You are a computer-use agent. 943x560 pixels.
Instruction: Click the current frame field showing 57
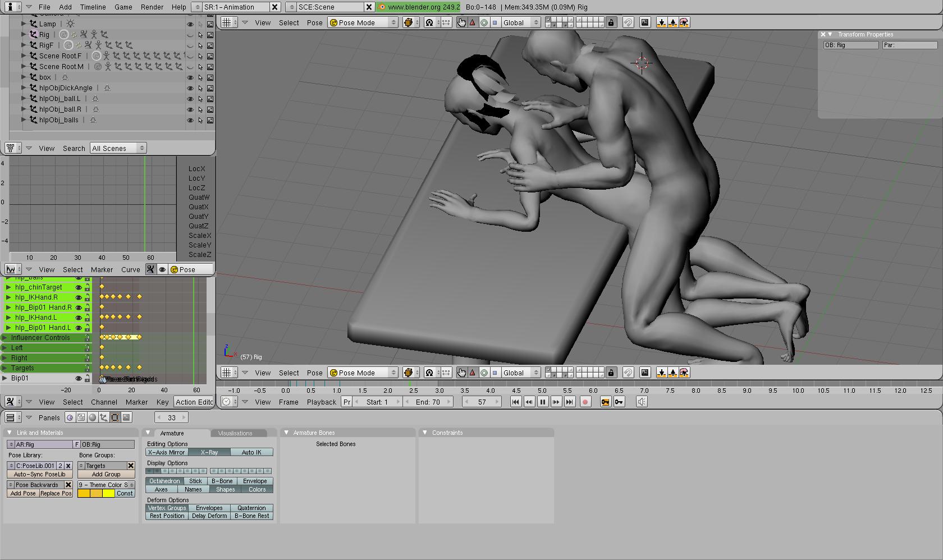pyautogui.click(x=482, y=402)
